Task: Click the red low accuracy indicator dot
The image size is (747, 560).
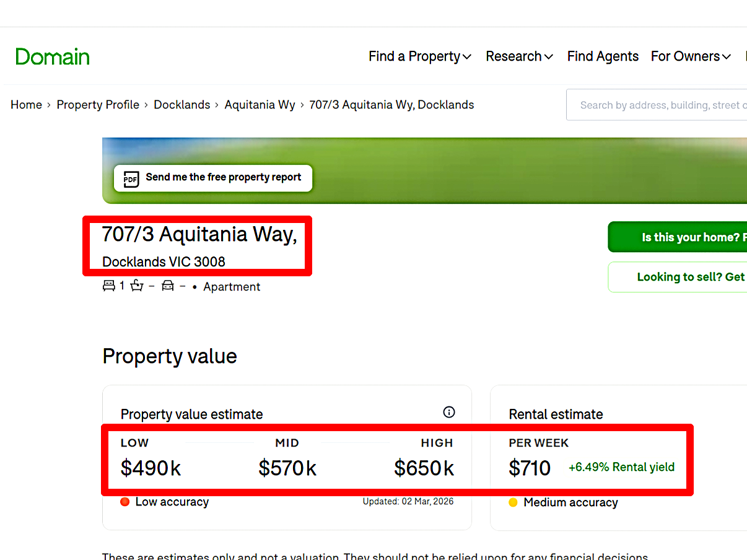Action: point(124,502)
